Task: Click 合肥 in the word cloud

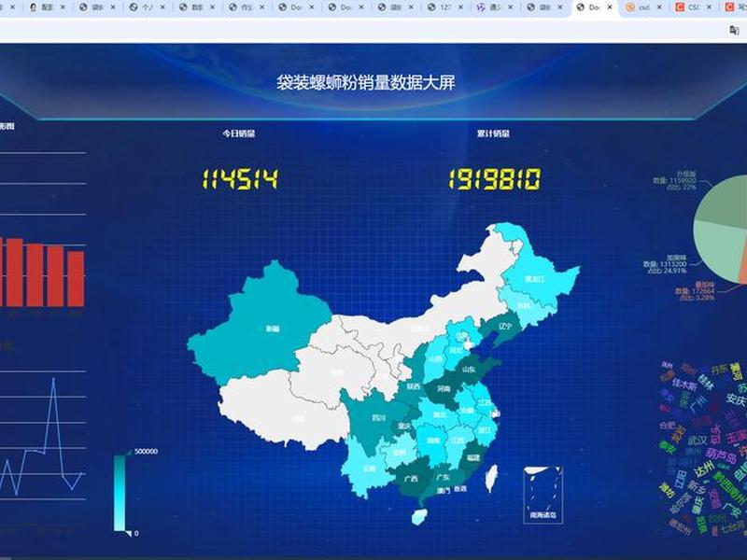Action: [x=668, y=426]
